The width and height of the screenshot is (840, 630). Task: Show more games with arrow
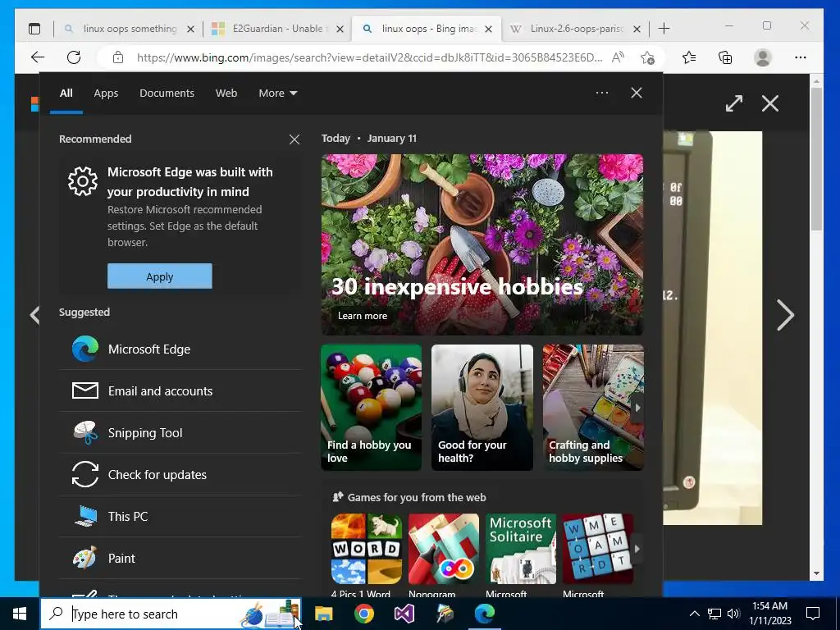(x=637, y=549)
